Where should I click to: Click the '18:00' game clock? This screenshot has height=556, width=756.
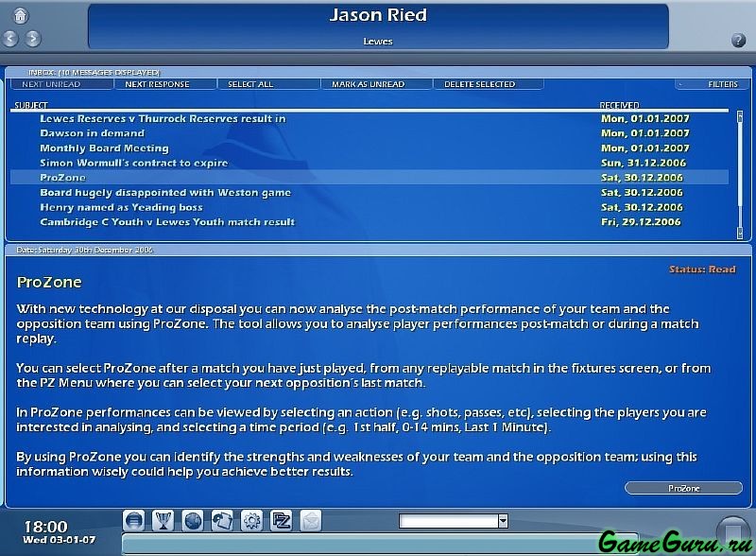point(45,527)
